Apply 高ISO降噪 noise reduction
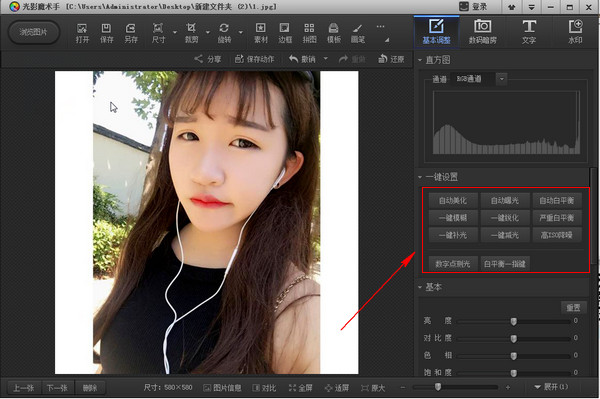600x399 pixels. 557,235
